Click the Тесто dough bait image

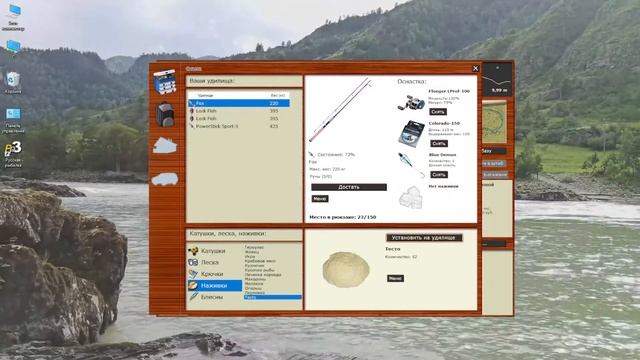(346, 269)
